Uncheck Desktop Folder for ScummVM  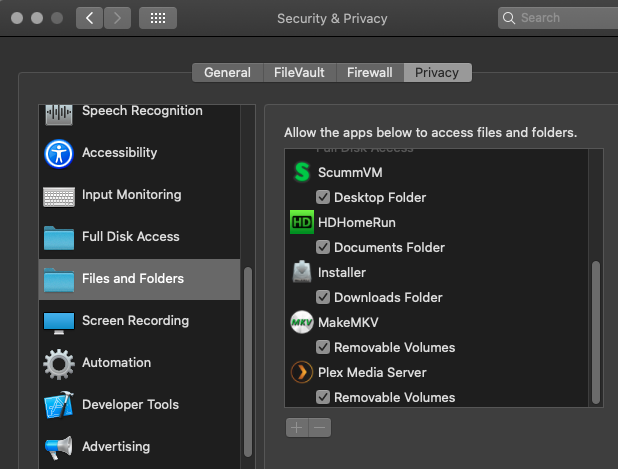pyautogui.click(x=324, y=197)
